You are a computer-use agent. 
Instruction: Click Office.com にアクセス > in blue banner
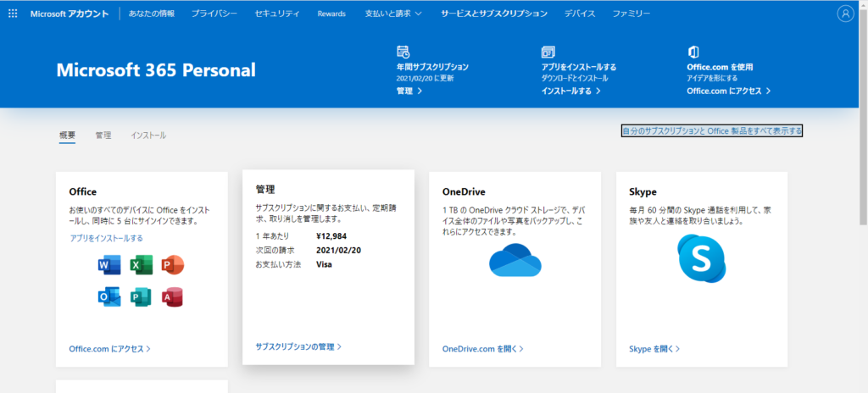point(729,91)
